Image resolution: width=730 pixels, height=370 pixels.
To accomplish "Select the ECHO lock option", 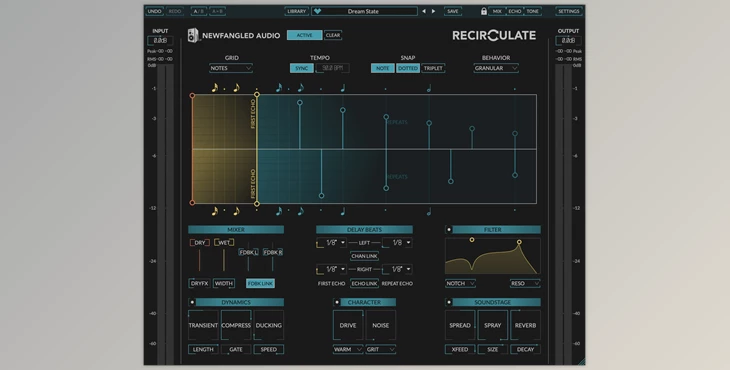I will 515,11.
